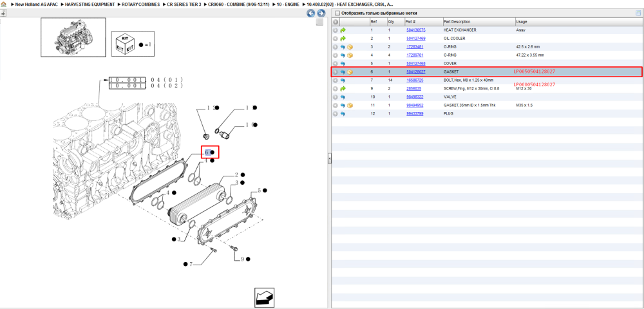
Task: Click the gray square button above diagram
Action: pyautogui.click(x=319, y=22)
